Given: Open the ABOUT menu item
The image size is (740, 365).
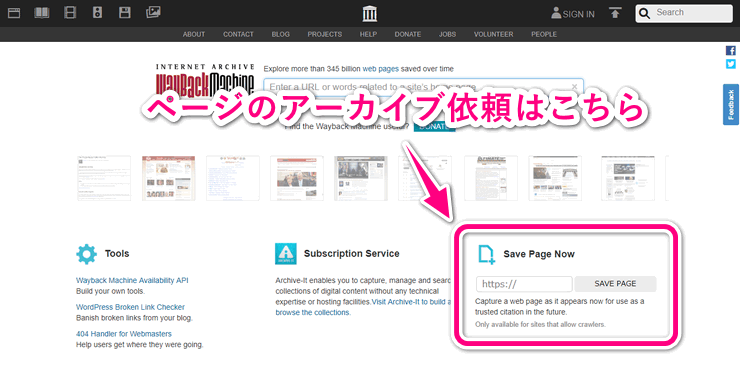Looking at the screenshot, I should tap(194, 34).
